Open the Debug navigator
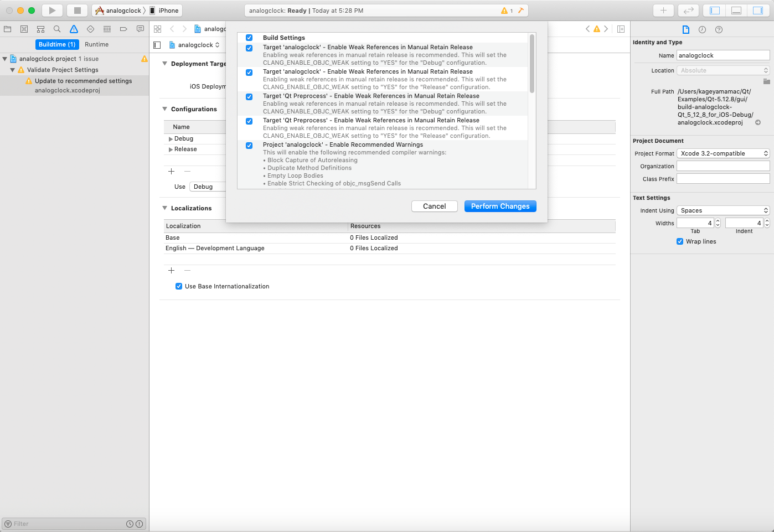Viewport: 774px width, 532px height. pos(107,29)
